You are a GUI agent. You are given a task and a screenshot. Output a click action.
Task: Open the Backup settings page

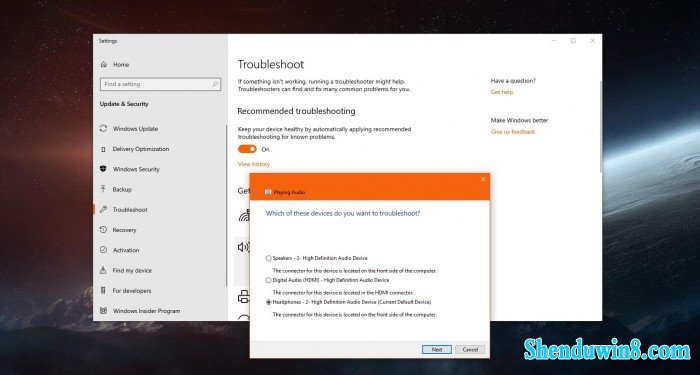pyautogui.click(x=122, y=189)
